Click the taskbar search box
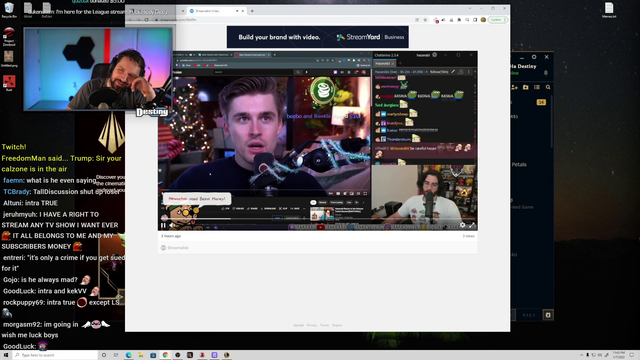This screenshot has height=360, width=640. 55,355
